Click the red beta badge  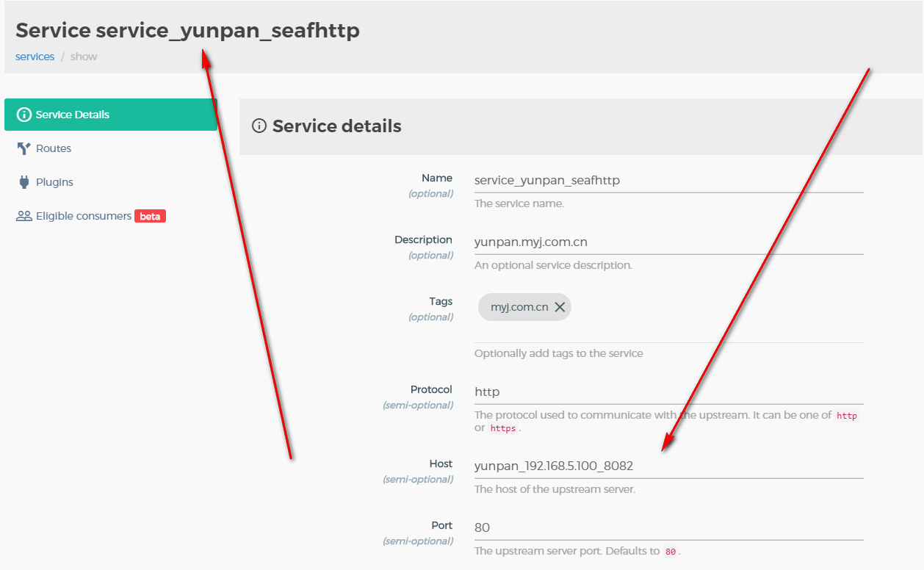[x=150, y=216]
